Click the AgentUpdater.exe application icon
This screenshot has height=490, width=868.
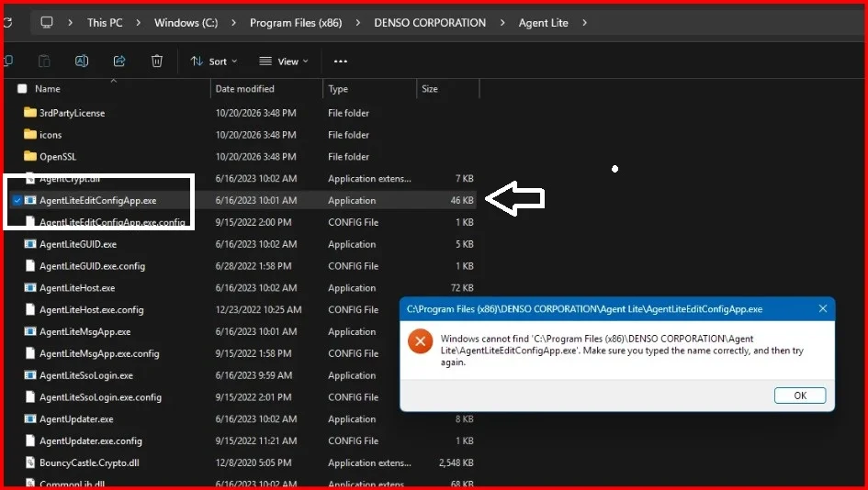coord(30,419)
